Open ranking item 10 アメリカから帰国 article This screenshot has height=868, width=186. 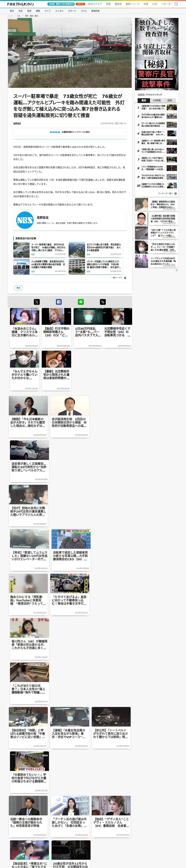[x=157, y=186]
